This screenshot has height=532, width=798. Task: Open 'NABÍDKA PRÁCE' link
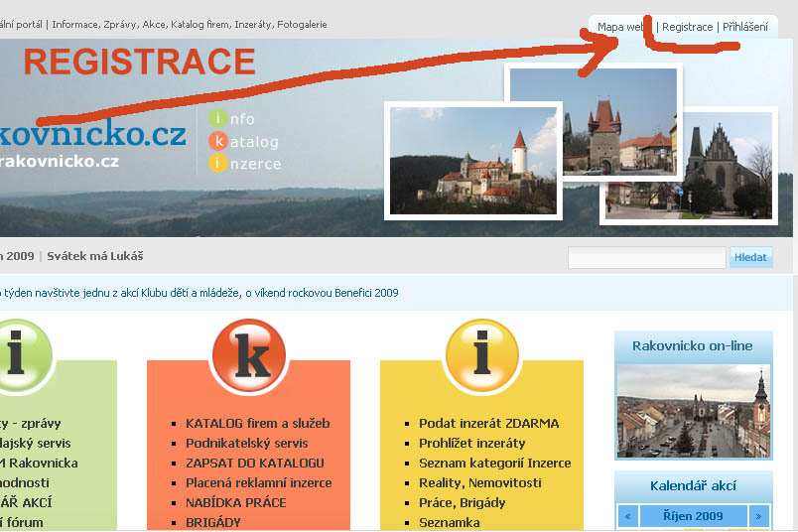[x=235, y=502]
